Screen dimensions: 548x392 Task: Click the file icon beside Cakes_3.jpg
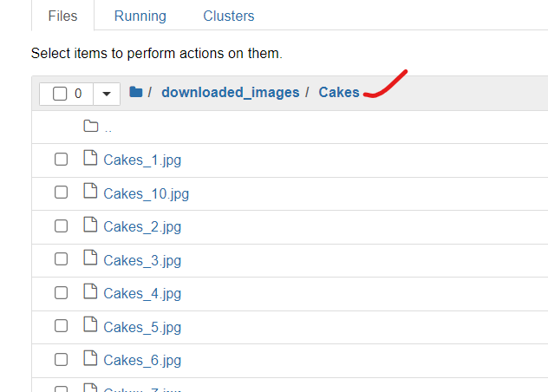[90, 259]
